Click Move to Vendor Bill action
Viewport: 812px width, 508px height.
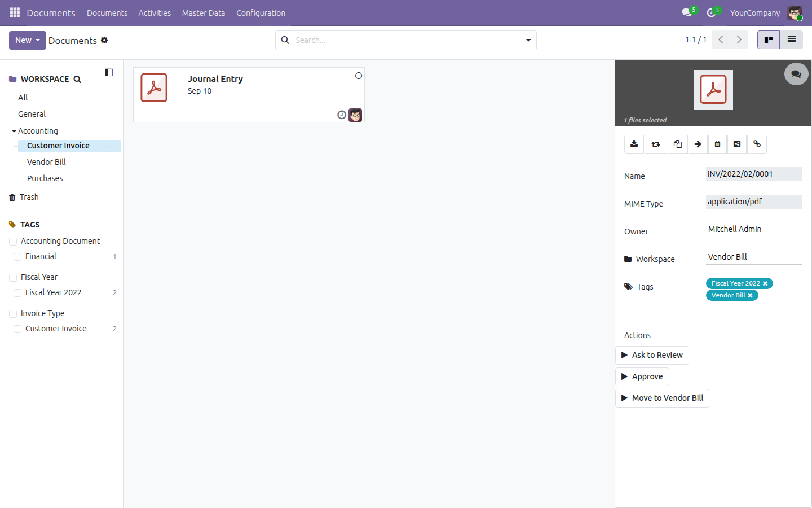coord(662,398)
